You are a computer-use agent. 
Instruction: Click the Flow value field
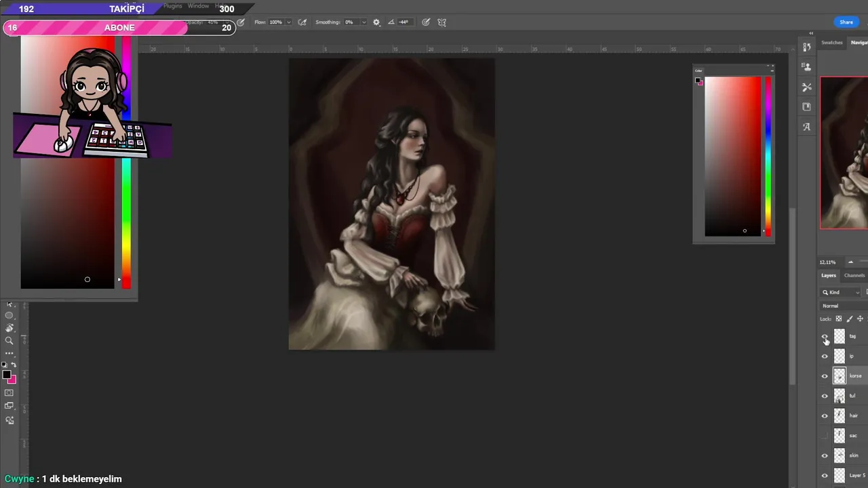click(275, 22)
